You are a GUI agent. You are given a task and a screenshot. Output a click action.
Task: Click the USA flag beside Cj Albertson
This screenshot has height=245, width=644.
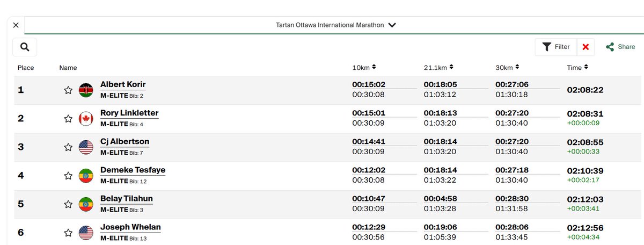pyautogui.click(x=86, y=147)
